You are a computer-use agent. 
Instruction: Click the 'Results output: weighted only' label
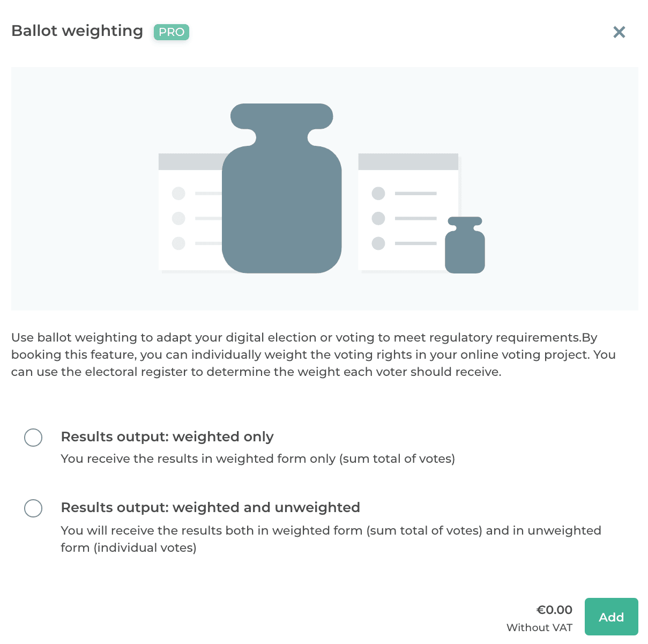(x=167, y=437)
